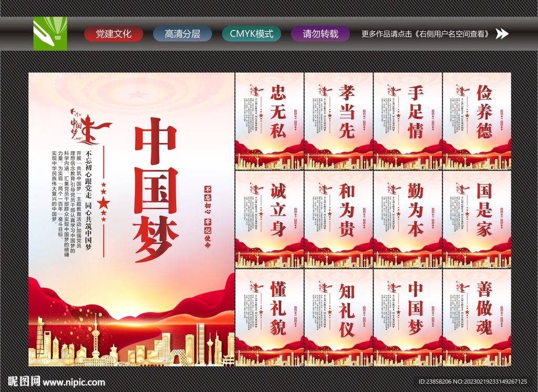Select the CMYK模式 teal tag
The width and height of the screenshot is (538, 392).
(x=251, y=34)
